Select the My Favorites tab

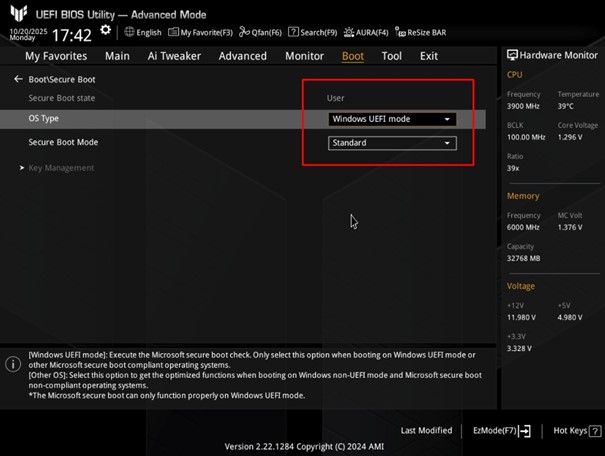[56, 57]
